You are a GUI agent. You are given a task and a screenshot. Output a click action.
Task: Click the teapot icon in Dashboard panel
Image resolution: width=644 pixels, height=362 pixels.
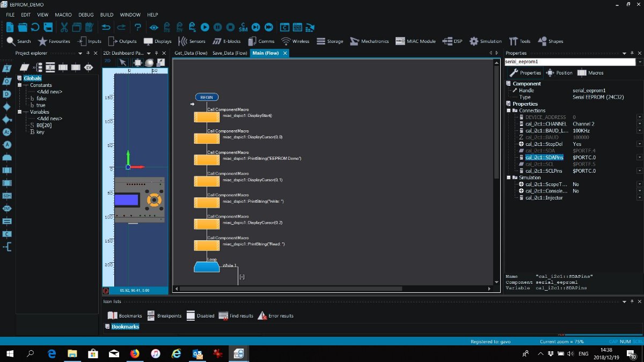(149, 62)
